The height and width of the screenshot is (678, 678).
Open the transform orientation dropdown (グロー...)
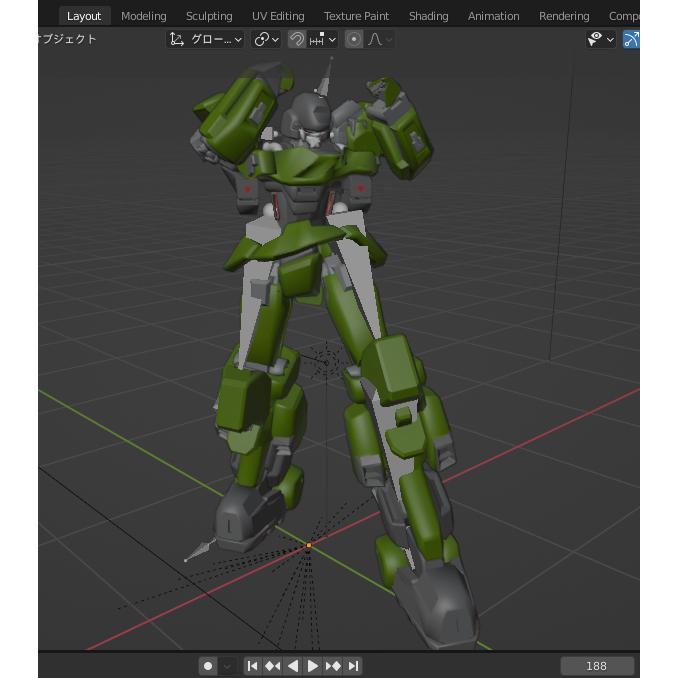coord(205,39)
